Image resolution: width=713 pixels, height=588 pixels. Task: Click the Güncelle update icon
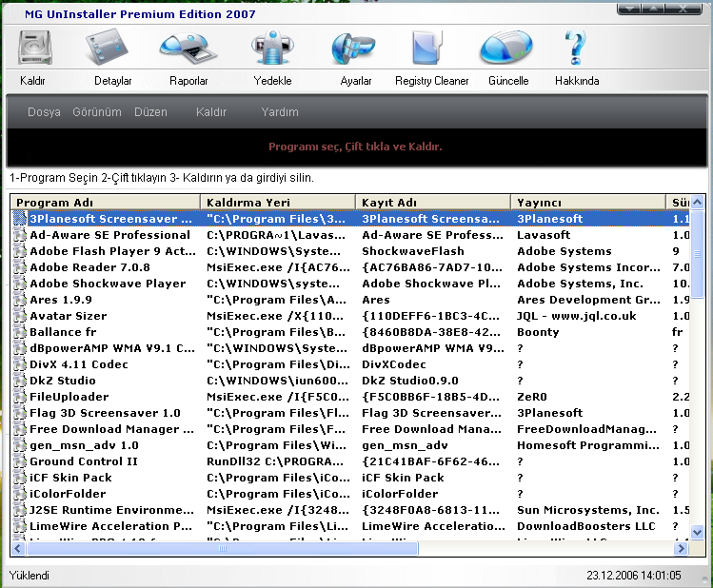point(506,48)
